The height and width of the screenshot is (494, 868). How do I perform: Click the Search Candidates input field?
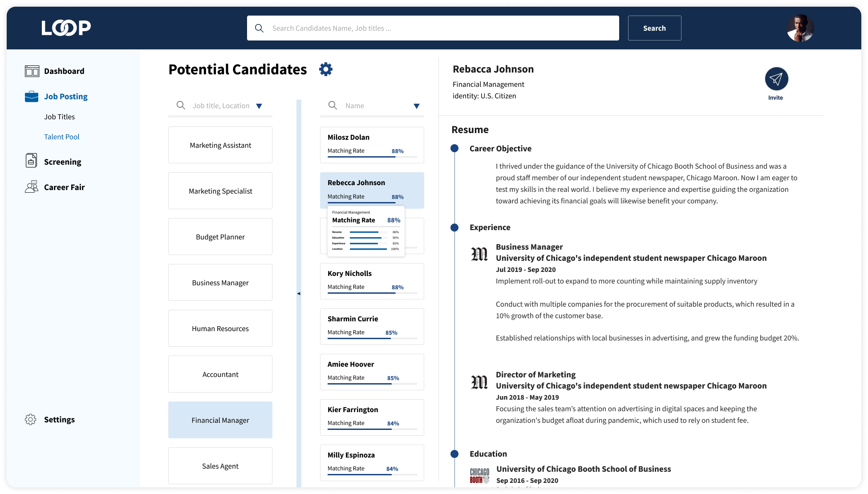pyautogui.click(x=433, y=28)
